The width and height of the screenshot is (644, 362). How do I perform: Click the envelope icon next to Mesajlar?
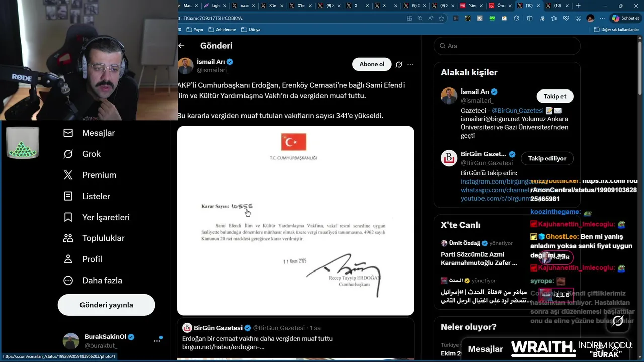point(68,133)
